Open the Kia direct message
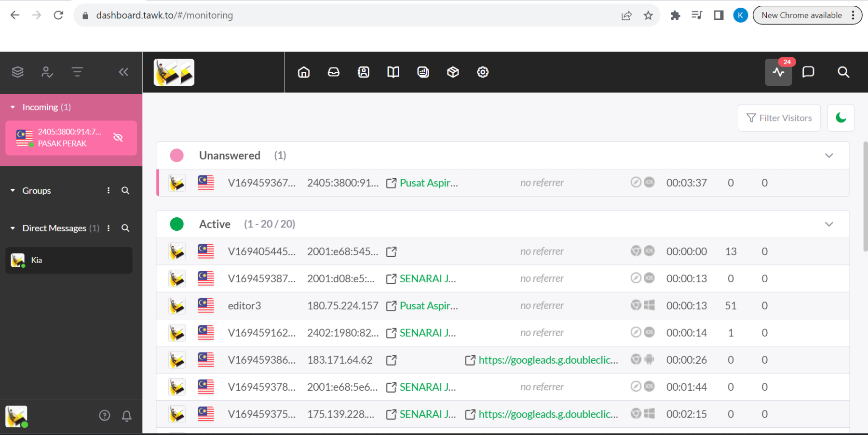Image resolution: width=868 pixels, height=435 pixels. click(69, 260)
